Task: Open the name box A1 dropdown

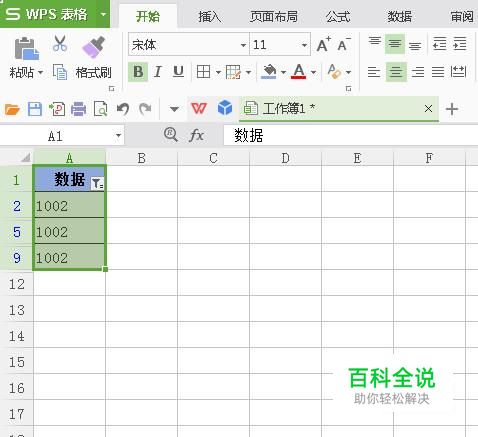Action: 118,136
